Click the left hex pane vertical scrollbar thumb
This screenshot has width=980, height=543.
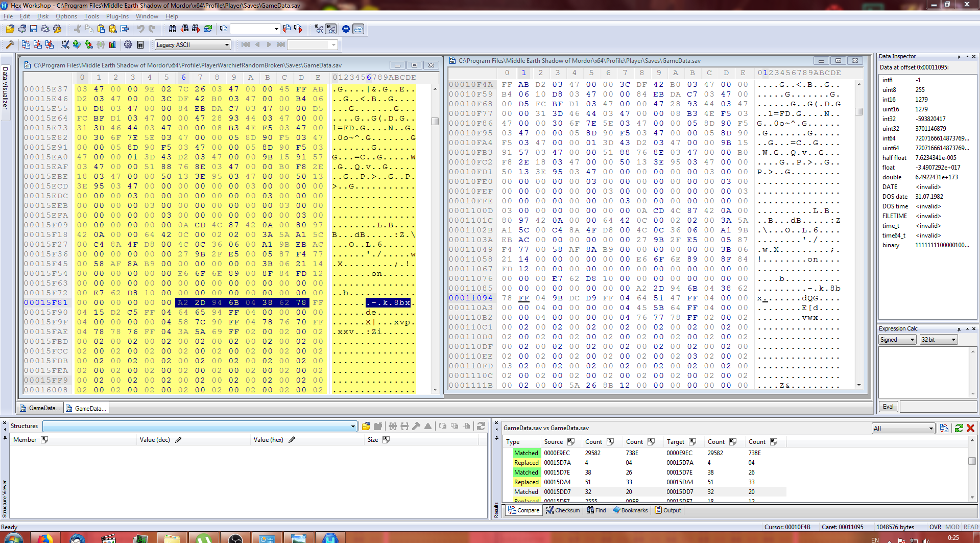tap(435, 121)
